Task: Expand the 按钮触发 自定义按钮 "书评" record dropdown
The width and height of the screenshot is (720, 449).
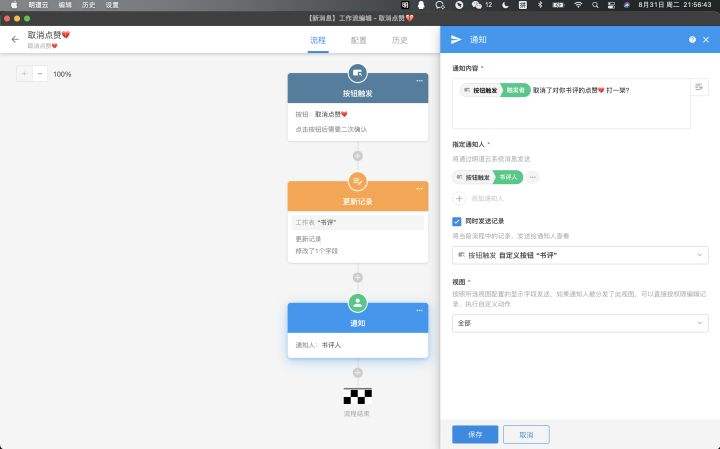Action: [x=580, y=255]
